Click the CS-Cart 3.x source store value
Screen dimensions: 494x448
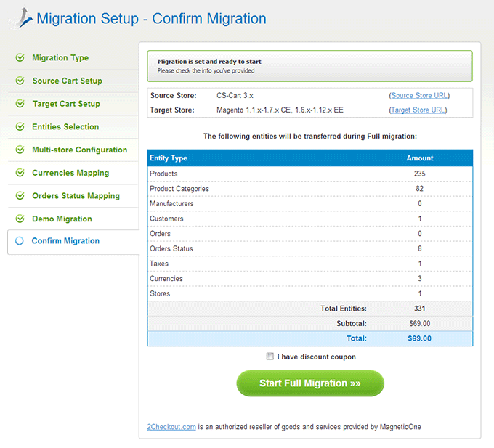click(235, 95)
